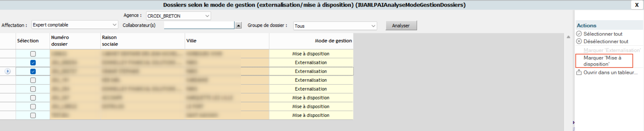Close the window with the X button
Viewport: 644px width, 131px height.
(637, 5)
